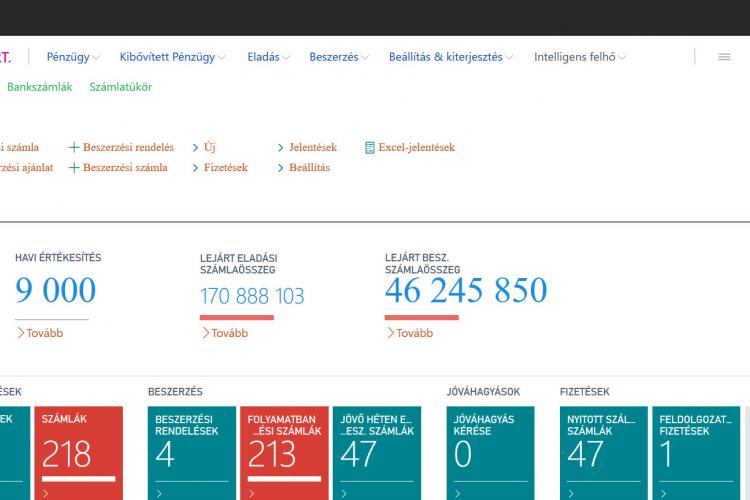
Task: Expand the Beállítás action group
Action: [304, 167]
